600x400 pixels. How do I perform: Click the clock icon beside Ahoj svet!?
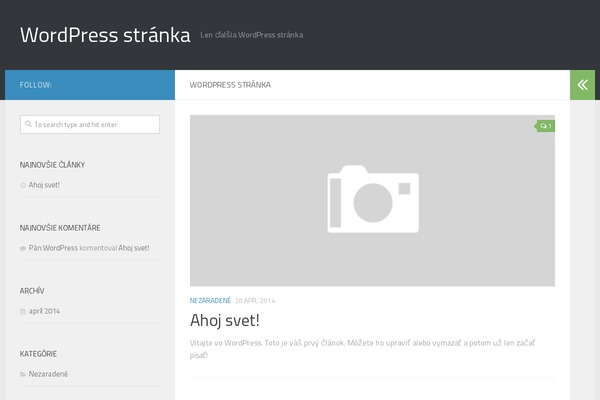(x=23, y=185)
